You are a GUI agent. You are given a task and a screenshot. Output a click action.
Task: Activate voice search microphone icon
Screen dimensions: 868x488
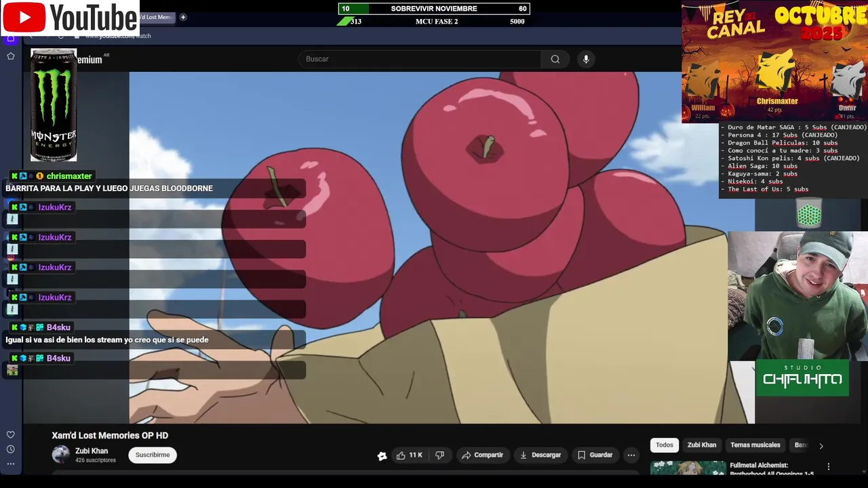coord(586,59)
